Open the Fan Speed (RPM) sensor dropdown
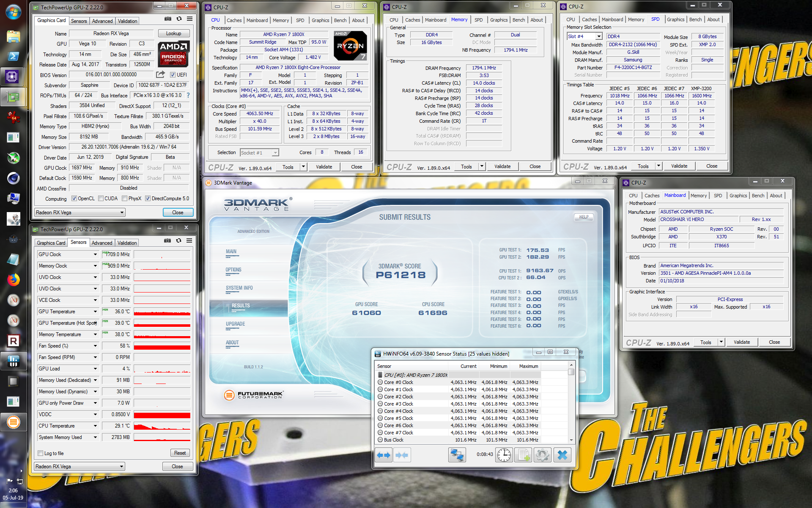 point(95,357)
